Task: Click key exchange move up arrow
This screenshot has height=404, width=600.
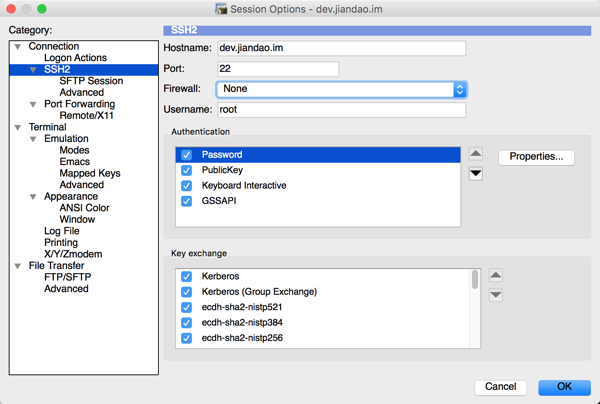Action: tap(495, 276)
